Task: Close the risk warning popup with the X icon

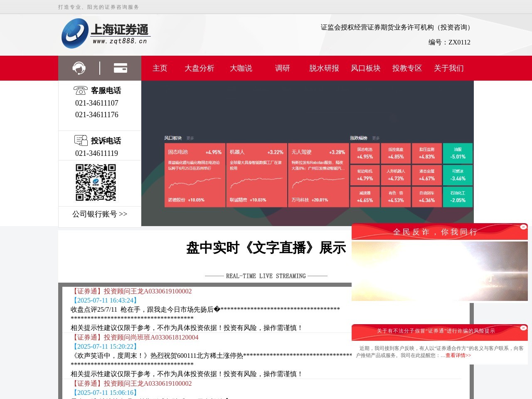Action: 523,328
